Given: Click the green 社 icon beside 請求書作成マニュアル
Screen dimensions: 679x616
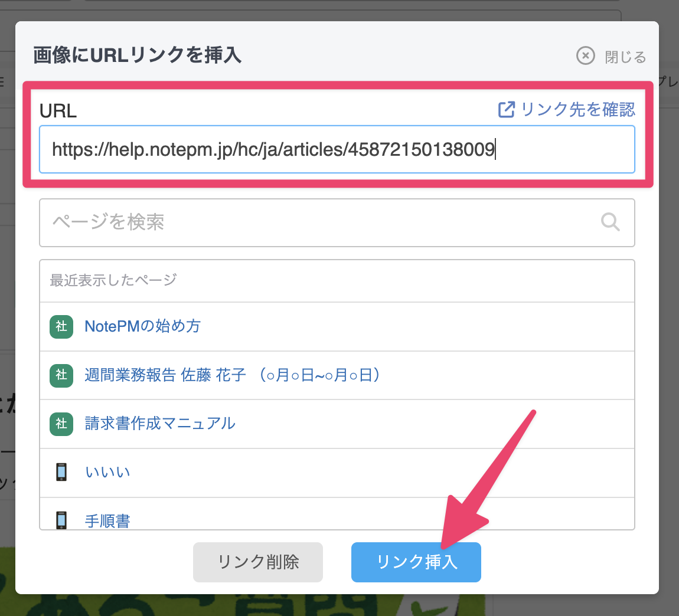Looking at the screenshot, I should (61, 424).
